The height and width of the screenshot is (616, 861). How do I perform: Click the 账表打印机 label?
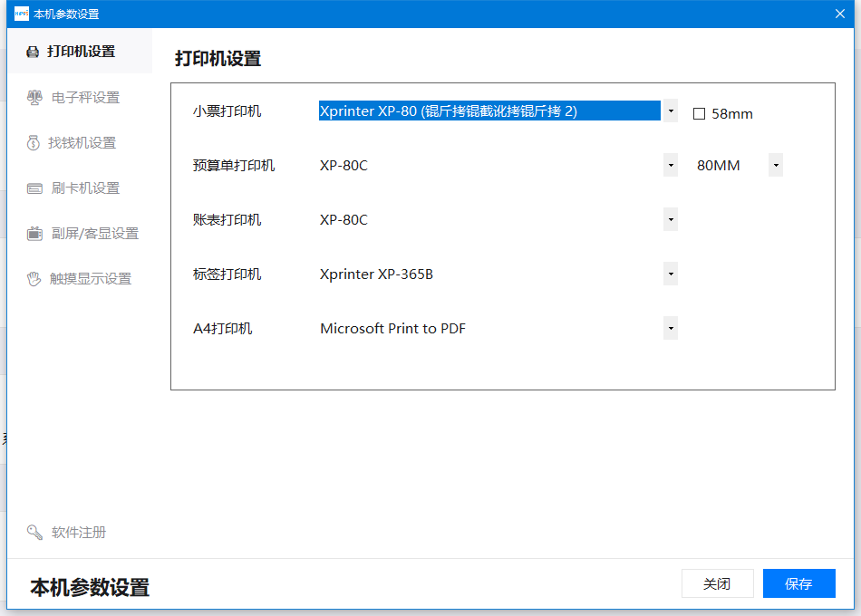(227, 219)
